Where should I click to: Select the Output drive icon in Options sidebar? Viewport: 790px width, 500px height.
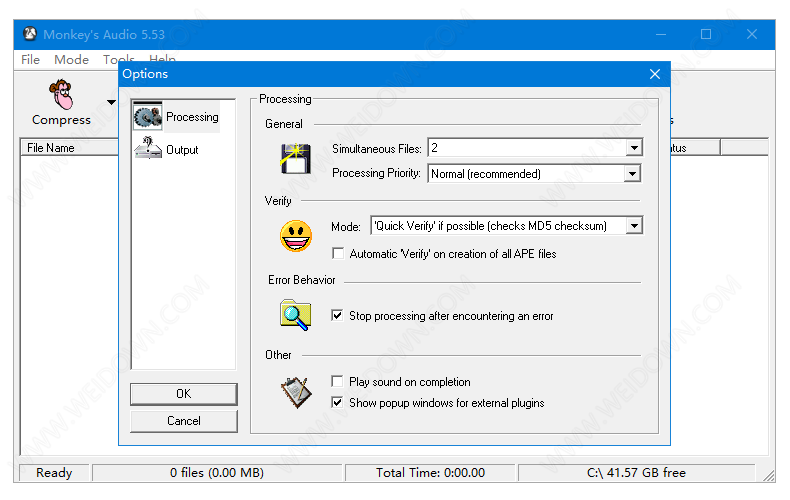(x=148, y=148)
